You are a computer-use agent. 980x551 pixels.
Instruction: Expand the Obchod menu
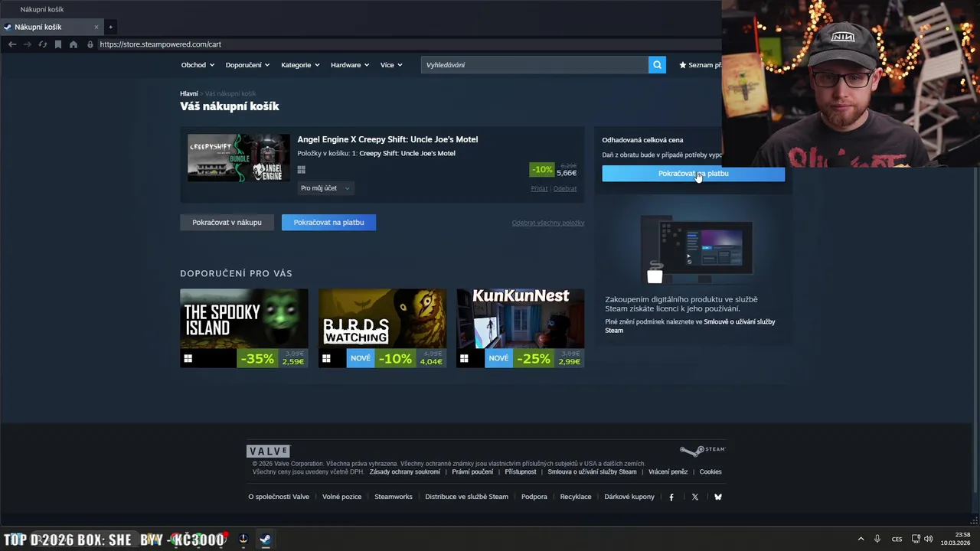[198, 65]
